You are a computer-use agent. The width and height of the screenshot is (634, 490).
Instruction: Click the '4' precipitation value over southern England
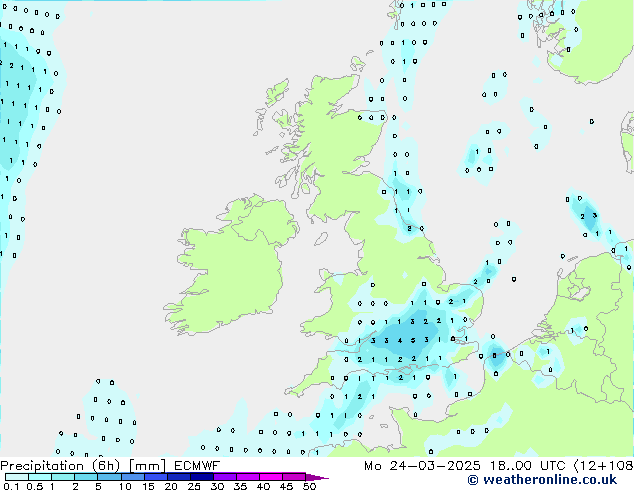click(x=399, y=340)
